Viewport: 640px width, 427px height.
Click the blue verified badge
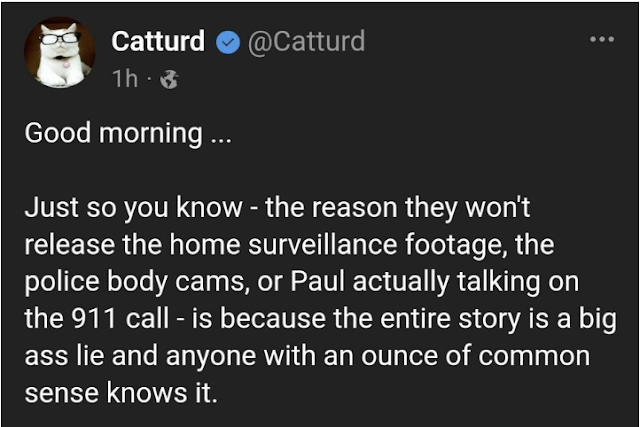pyautogui.click(x=227, y=43)
